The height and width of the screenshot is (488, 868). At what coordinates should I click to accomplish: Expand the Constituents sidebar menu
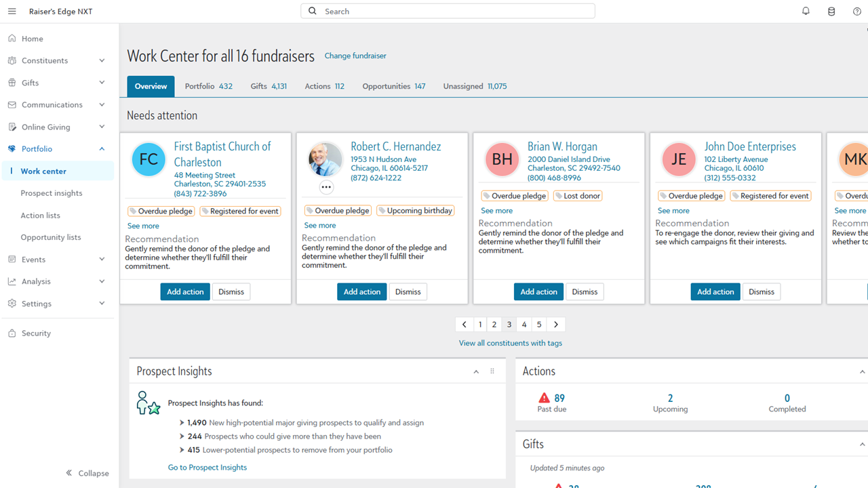(102, 60)
